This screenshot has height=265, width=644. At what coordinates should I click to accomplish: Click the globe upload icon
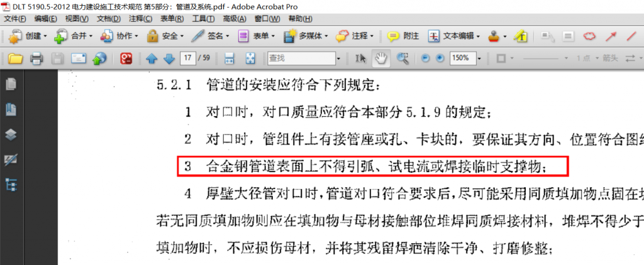point(99,58)
